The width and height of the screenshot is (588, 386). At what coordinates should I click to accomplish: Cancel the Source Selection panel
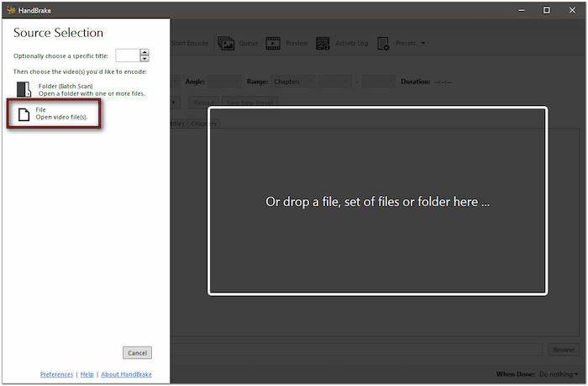point(137,353)
